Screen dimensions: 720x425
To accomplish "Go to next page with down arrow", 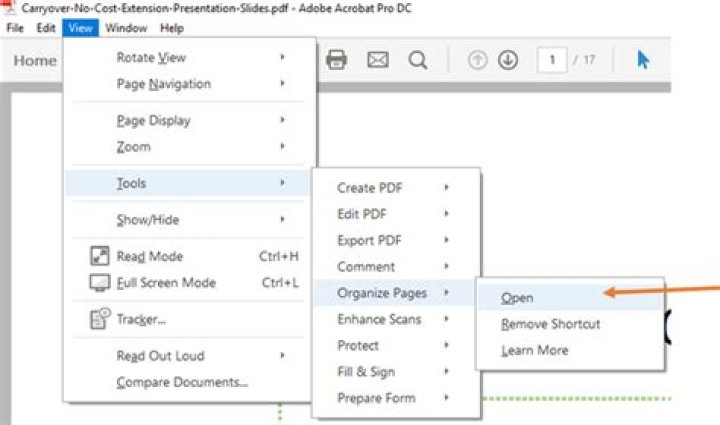I will tap(508, 60).
